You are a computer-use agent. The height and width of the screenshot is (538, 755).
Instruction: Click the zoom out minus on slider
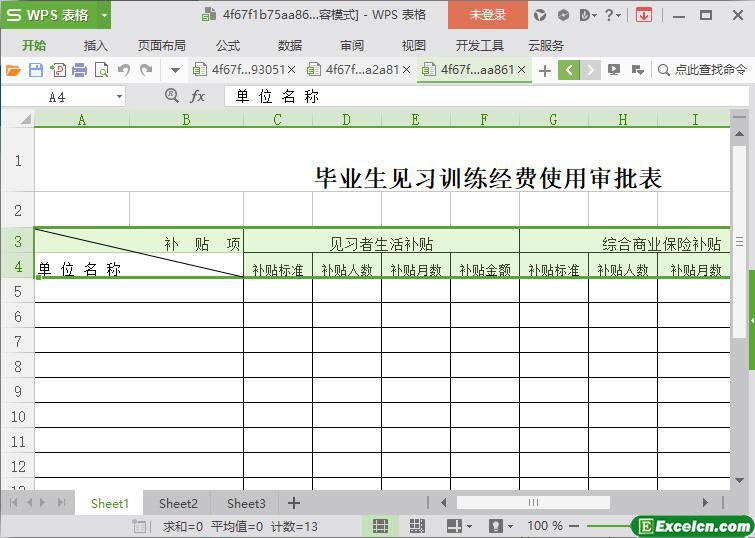pyautogui.click(x=576, y=526)
